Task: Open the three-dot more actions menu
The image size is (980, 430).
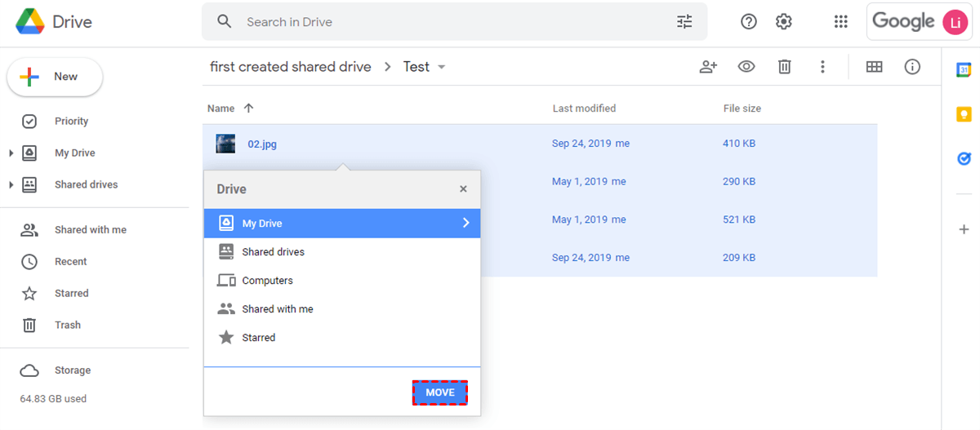Action: 822,67
